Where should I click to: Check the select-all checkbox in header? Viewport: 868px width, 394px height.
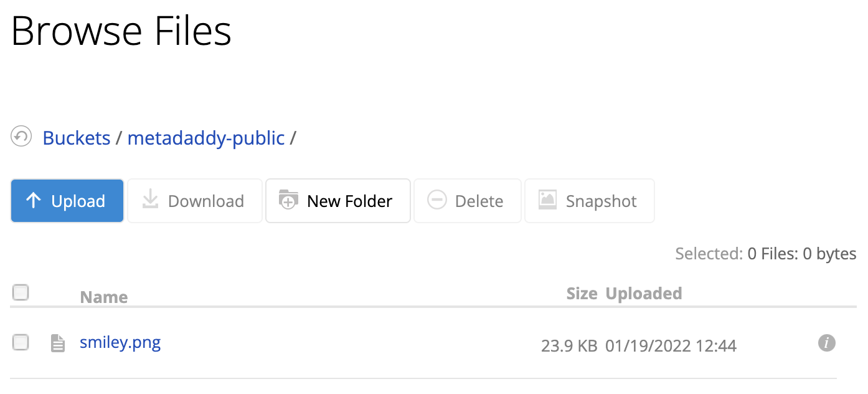pos(21,292)
